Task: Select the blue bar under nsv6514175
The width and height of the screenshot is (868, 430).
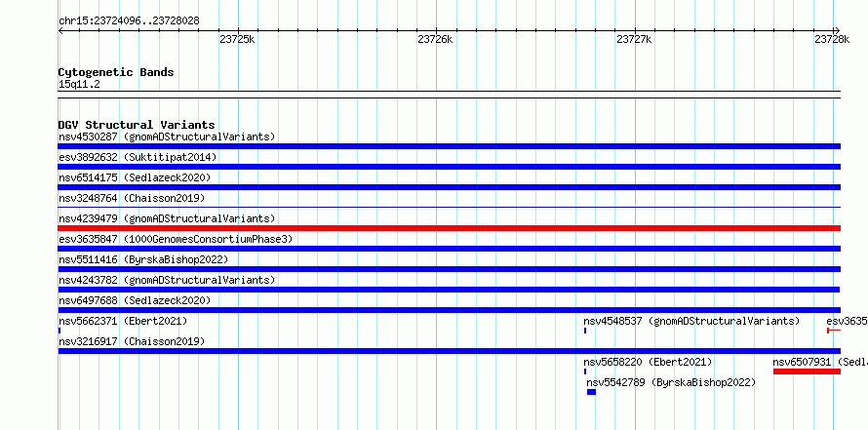Action: click(450, 187)
